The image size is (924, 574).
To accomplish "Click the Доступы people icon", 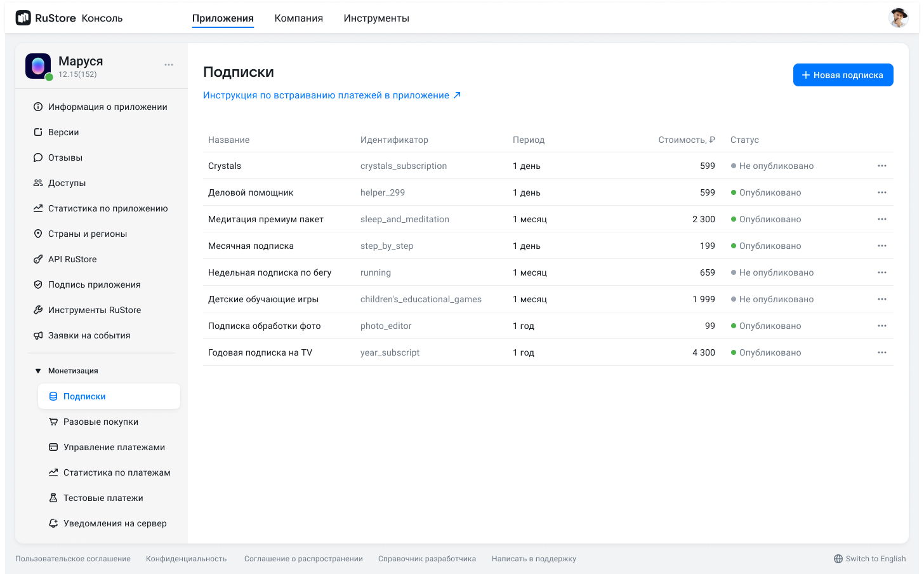I will (38, 183).
